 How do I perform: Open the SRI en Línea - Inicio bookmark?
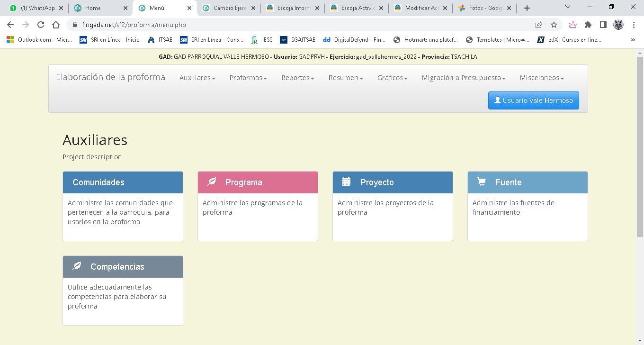coord(110,40)
